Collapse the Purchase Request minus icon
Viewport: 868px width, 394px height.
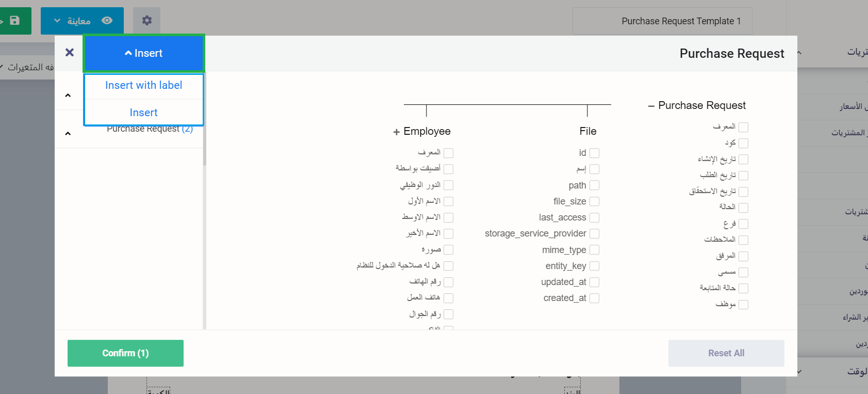(x=651, y=106)
